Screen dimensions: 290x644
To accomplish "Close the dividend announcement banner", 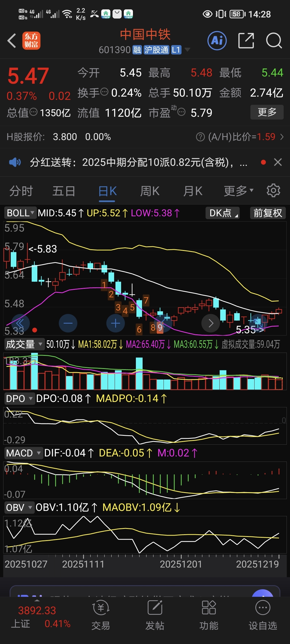I will coord(278,162).
